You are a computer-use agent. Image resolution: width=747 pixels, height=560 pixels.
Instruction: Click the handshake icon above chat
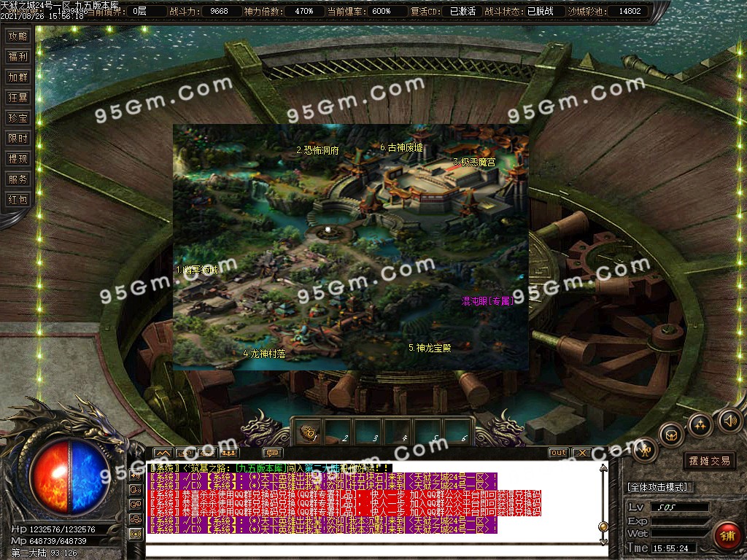tap(207, 453)
